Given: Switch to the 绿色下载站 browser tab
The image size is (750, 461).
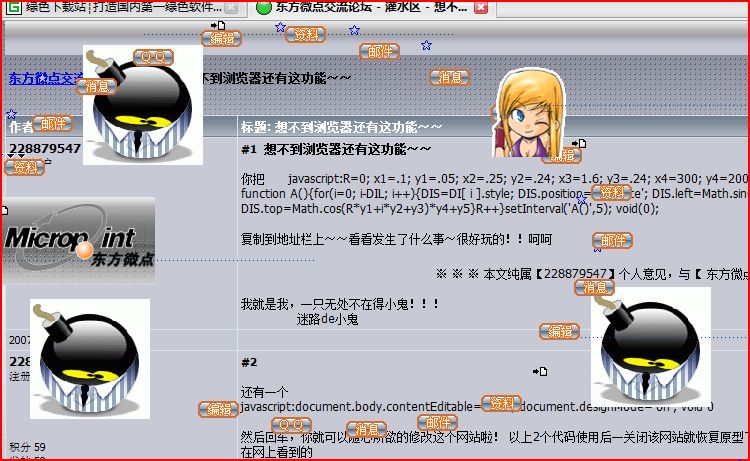Looking at the screenshot, I should (120, 8).
